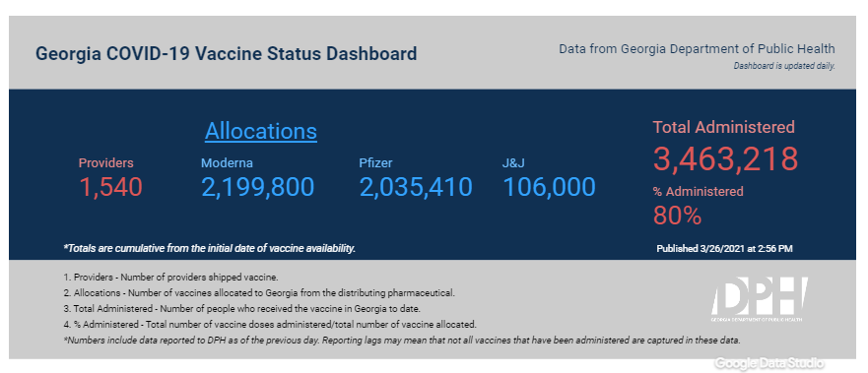Click the Google Data Studio watermark
The height and width of the screenshot is (373, 868).
(768, 363)
